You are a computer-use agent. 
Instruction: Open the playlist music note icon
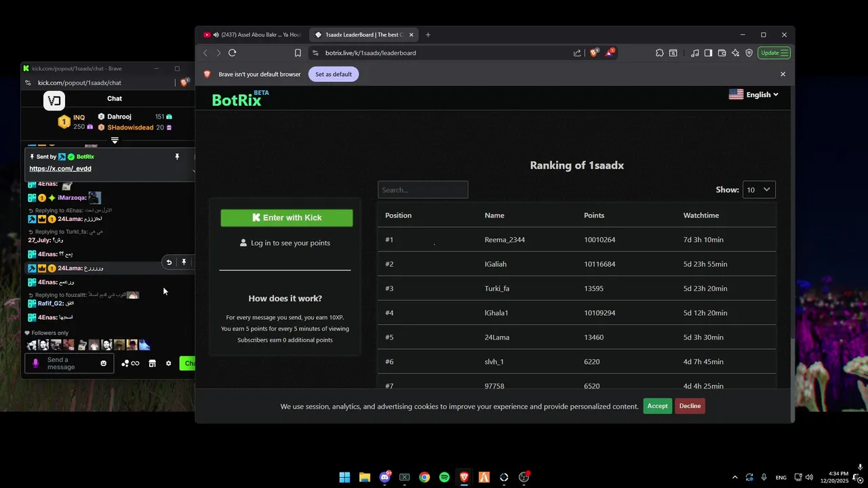[695, 53]
